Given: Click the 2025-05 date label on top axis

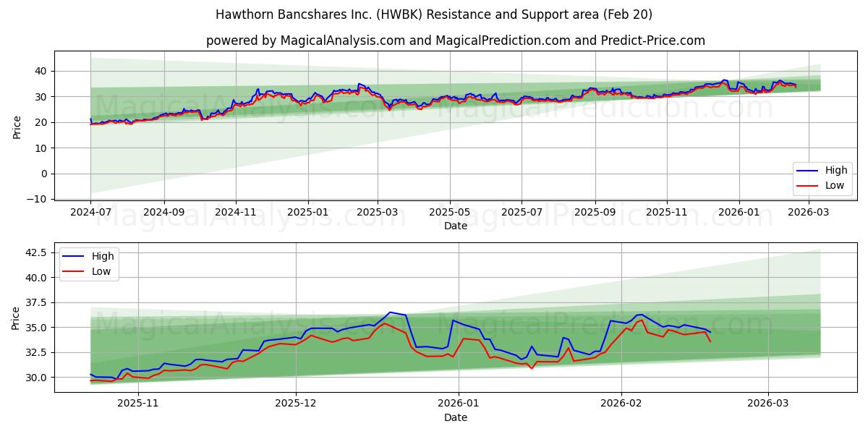Looking at the screenshot, I should point(450,213).
